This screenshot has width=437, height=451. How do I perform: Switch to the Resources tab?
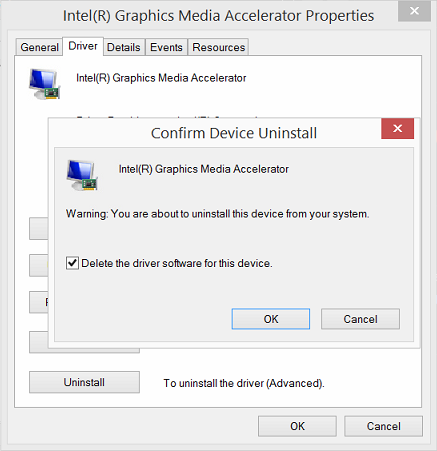click(x=218, y=47)
